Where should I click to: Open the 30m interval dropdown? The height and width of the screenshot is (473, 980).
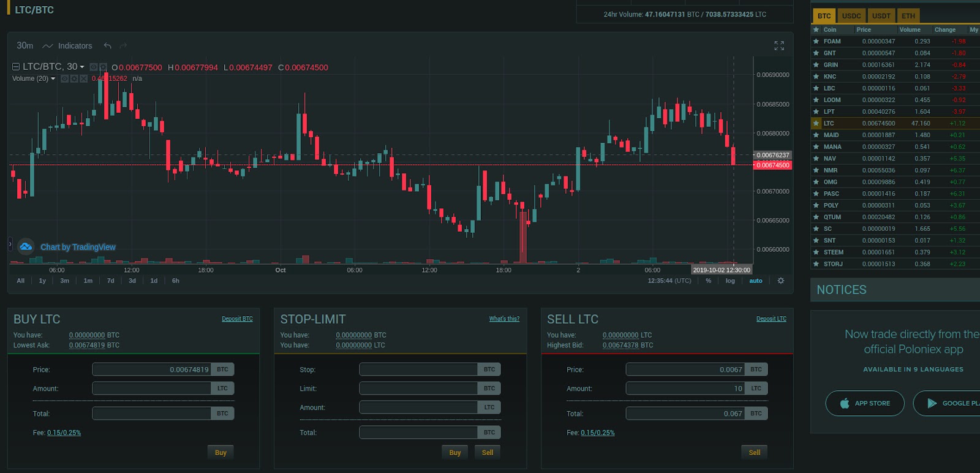pos(25,46)
